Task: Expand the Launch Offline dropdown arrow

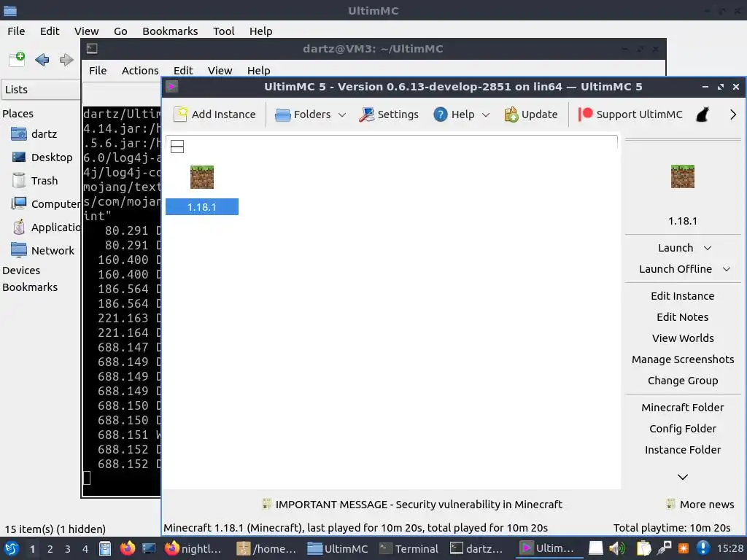Action: coord(727,270)
